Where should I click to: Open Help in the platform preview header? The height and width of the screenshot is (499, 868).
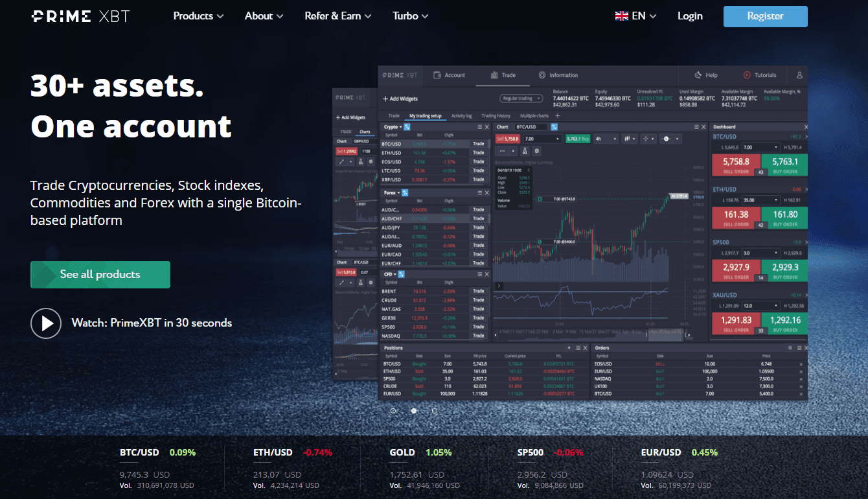tap(706, 75)
